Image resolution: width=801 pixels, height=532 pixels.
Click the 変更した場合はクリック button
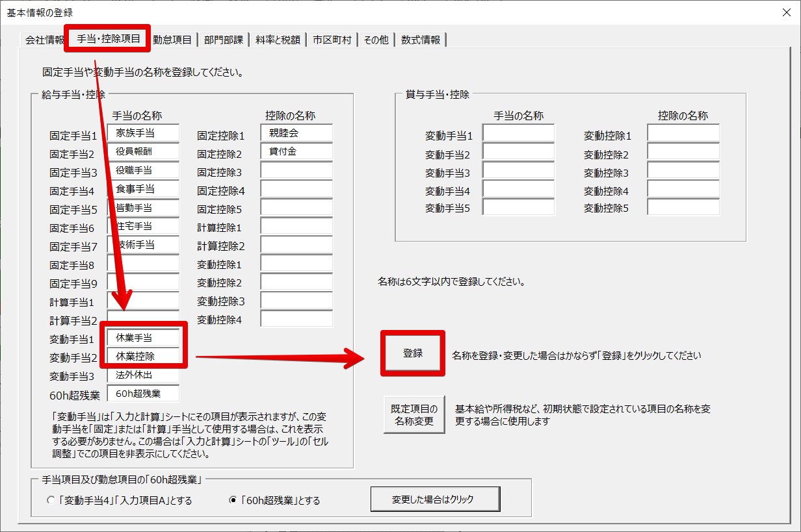pyautogui.click(x=435, y=500)
